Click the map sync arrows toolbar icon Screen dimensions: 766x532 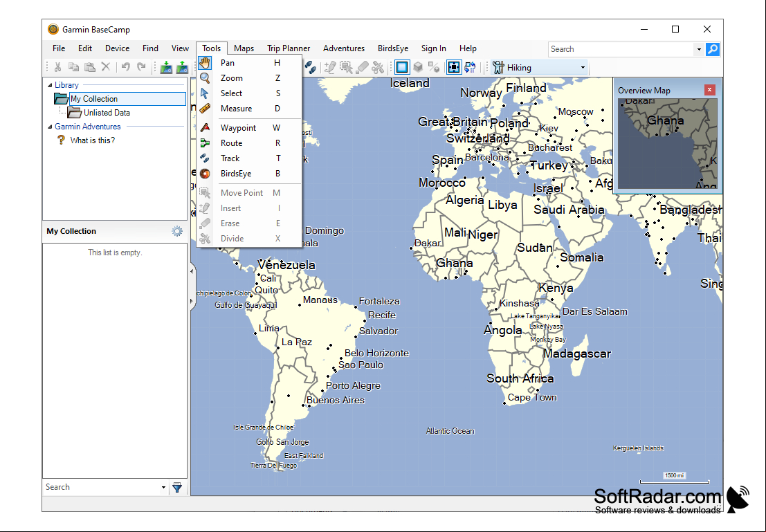click(x=470, y=67)
